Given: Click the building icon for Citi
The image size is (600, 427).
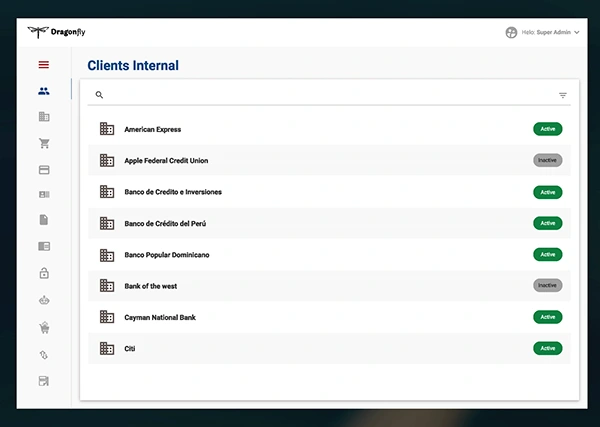Looking at the screenshot, I should [x=107, y=349].
